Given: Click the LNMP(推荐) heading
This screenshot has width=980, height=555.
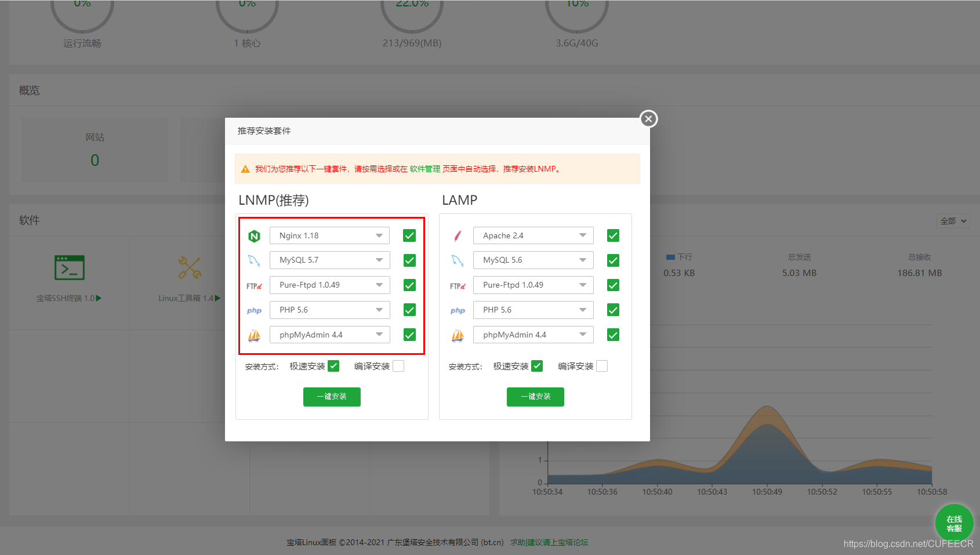Looking at the screenshot, I should point(274,200).
